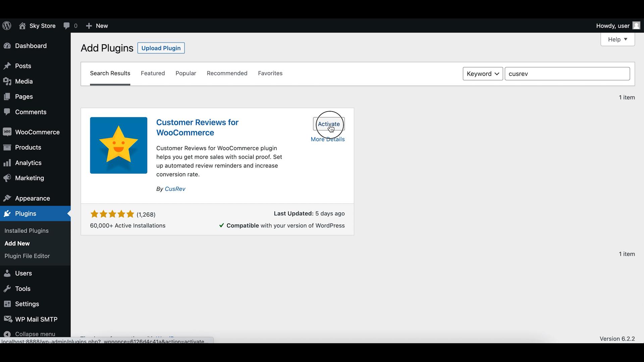
Task: Click the WP Mail SMTP envelope icon
Action: [x=8, y=319]
